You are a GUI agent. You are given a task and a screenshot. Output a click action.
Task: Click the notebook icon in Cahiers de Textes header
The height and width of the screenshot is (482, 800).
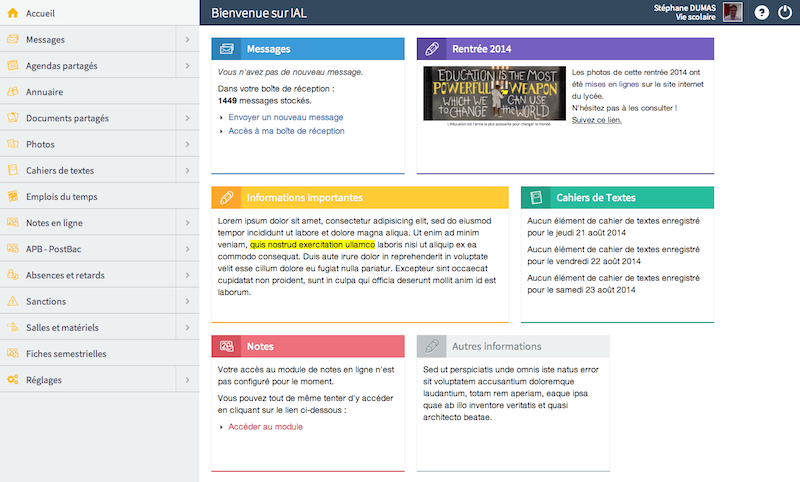pyautogui.click(x=536, y=197)
